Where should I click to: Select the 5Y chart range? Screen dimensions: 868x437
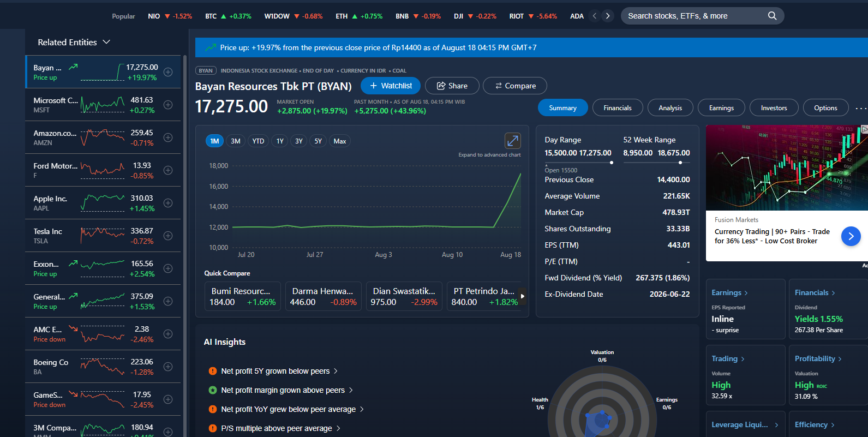point(318,141)
